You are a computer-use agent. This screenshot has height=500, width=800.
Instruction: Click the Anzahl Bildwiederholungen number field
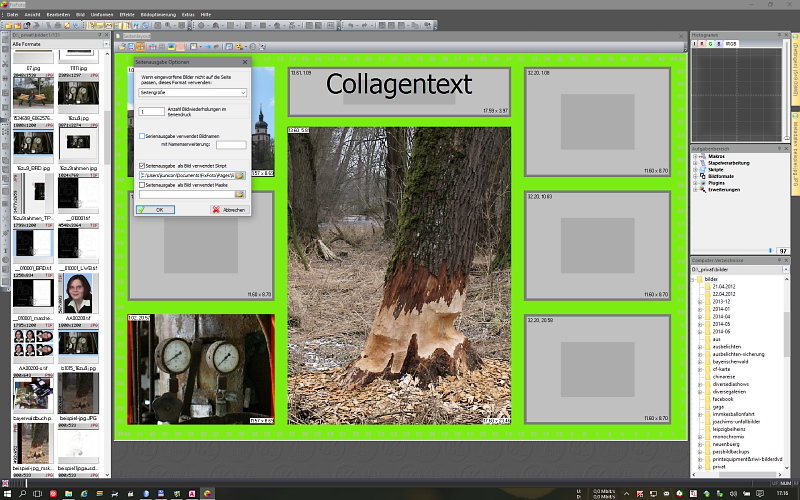coord(152,111)
